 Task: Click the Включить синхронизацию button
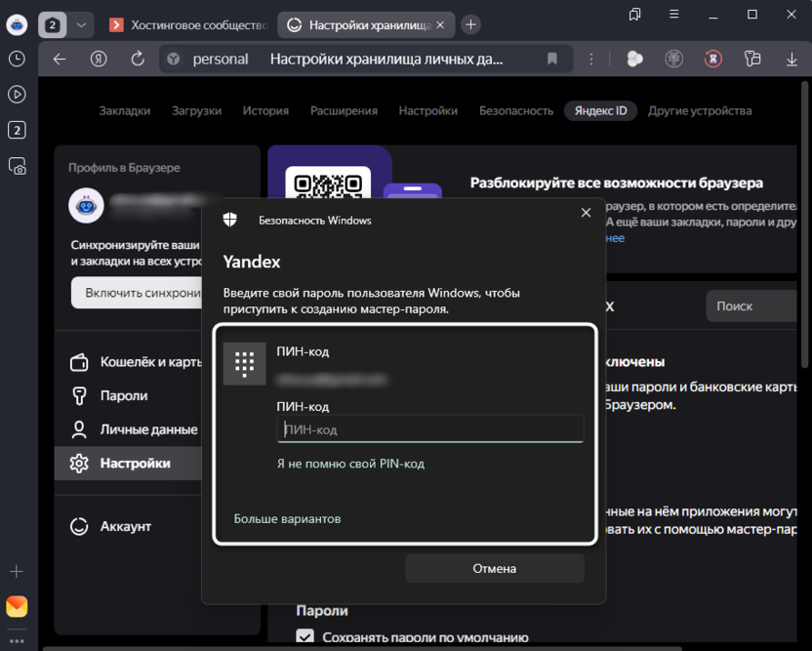click(x=137, y=293)
